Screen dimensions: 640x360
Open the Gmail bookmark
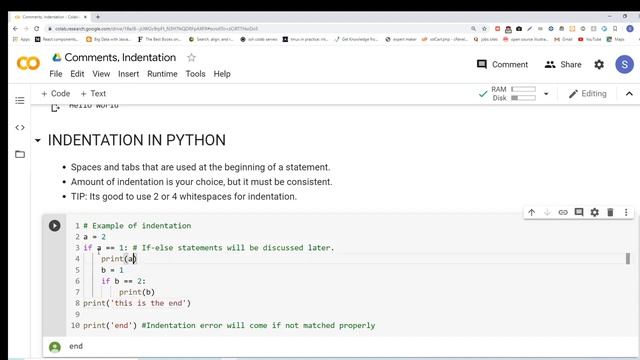[563, 40]
